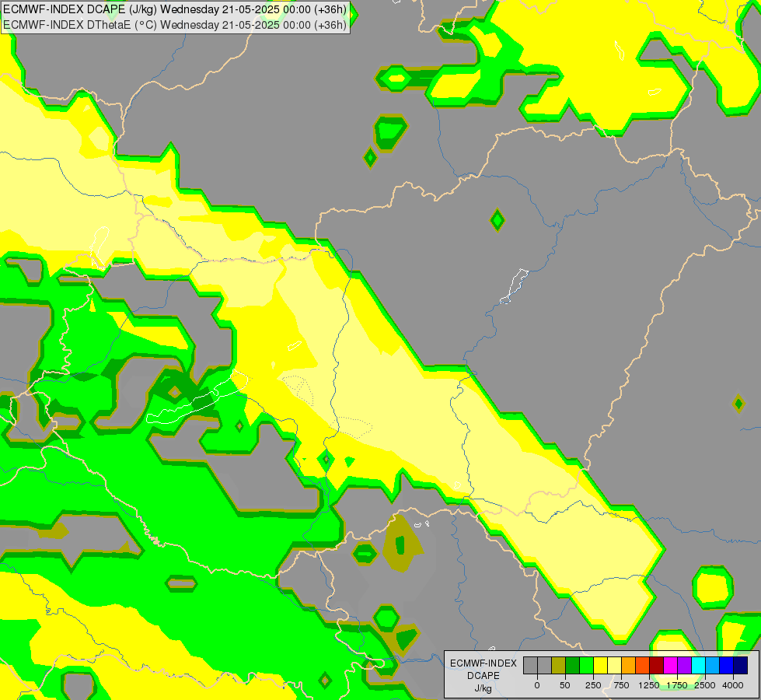
Task: Click the legend value 2500
Action: point(705,685)
